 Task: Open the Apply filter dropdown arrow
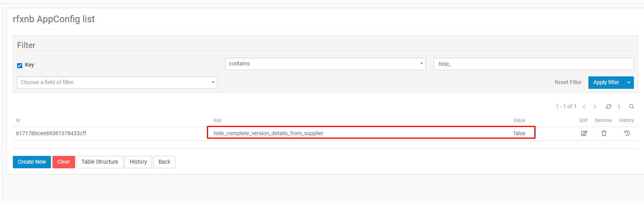(x=629, y=83)
